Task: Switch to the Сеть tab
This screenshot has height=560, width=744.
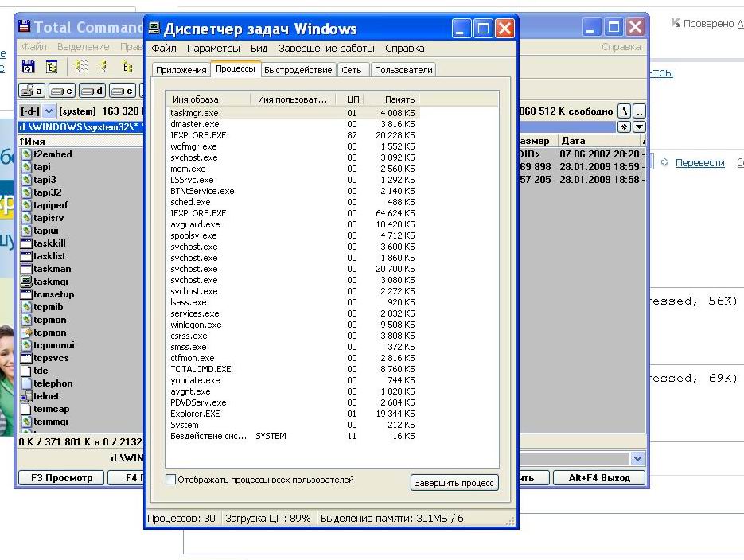Action: coord(352,70)
